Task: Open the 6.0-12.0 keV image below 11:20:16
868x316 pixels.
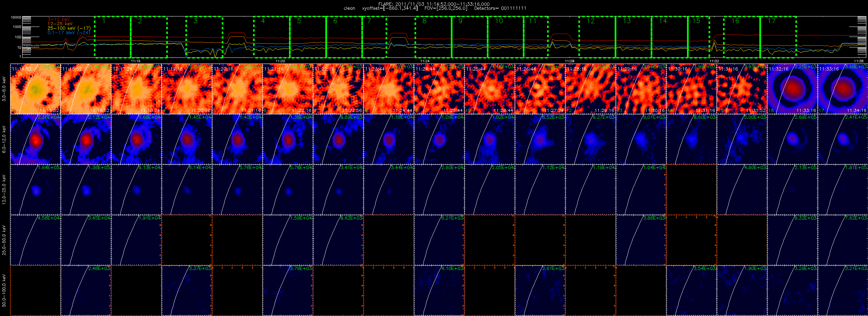Action: (237, 139)
